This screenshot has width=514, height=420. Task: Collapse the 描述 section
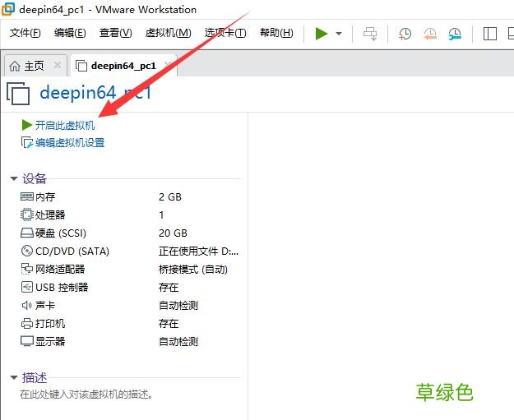(x=13, y=377)
